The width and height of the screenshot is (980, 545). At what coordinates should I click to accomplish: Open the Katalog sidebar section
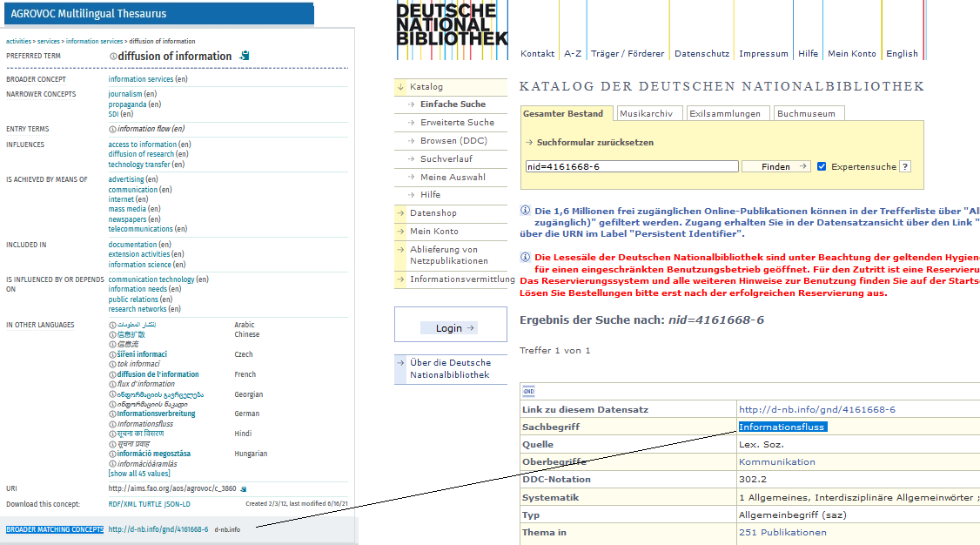tap(426, 87)
